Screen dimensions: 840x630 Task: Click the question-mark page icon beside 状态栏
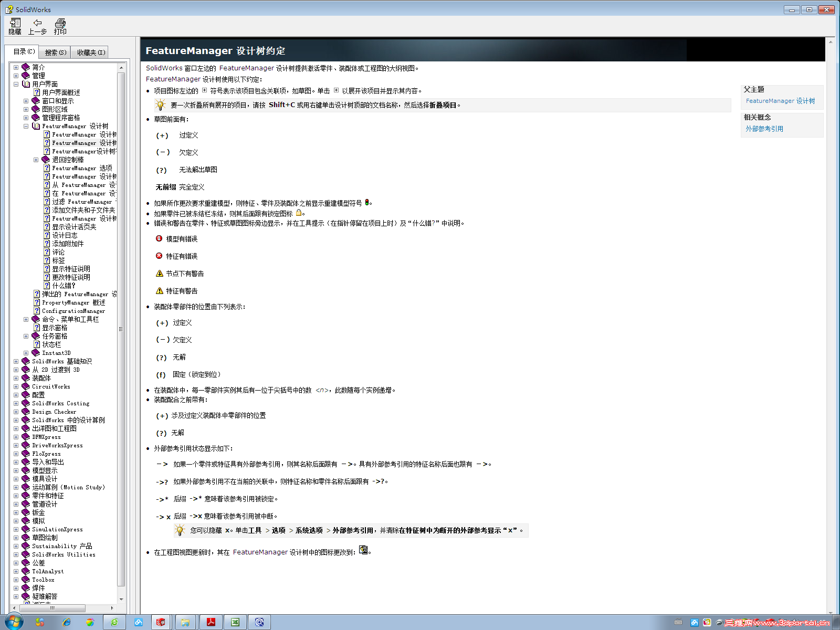point(37,344)
